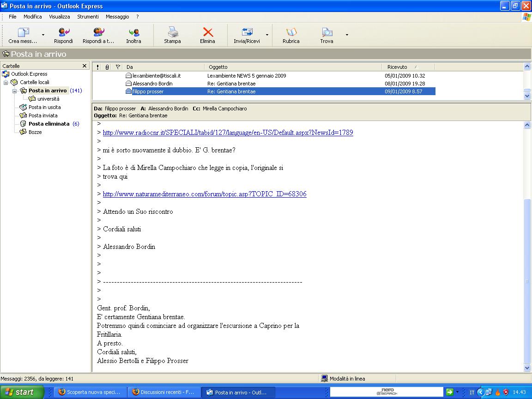Click Modalità in linea status indicator
Image resolution: width=532 pixels, height=399 pixels.
[x=344, y=379]
